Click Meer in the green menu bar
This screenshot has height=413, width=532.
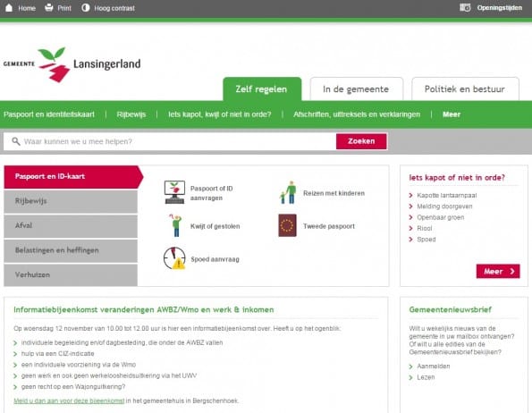pyautogui.click(x=452, y=114)
